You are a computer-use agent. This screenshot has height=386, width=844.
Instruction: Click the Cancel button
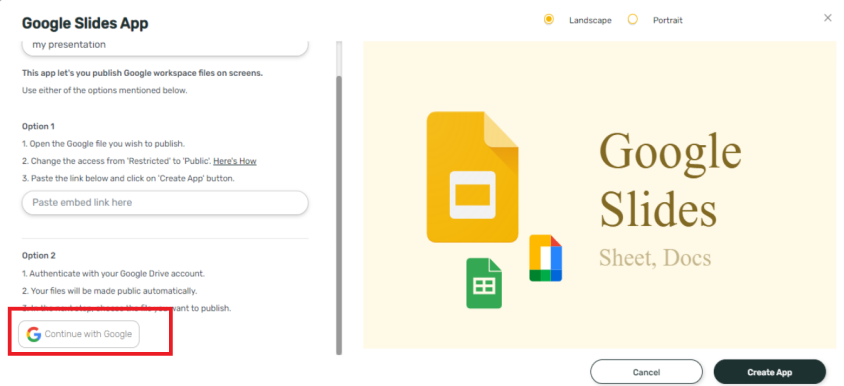point(646,372)
